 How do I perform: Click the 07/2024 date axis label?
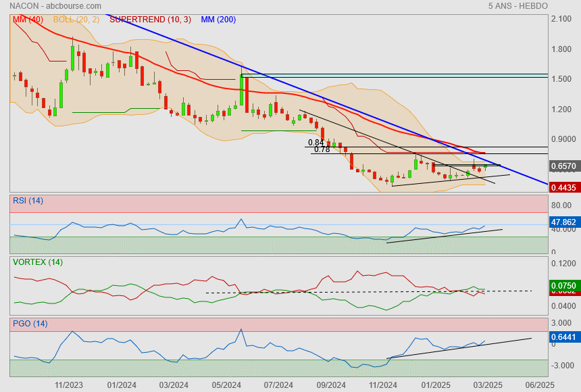pyautogui.click(x=278, y=385)
